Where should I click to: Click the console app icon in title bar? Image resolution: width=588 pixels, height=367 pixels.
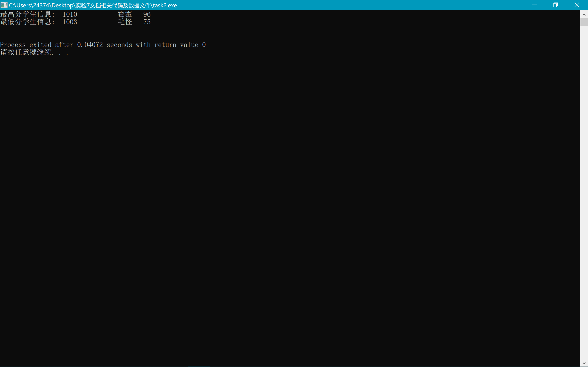pos(4,5)
